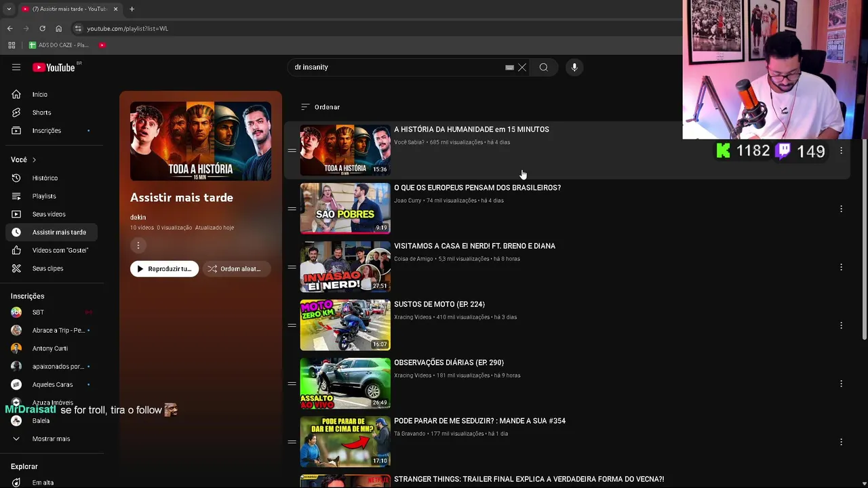Viewport: 868px width, 488px height.
Task: Open Inscrições in sidebar
Action: pos(52,130)
